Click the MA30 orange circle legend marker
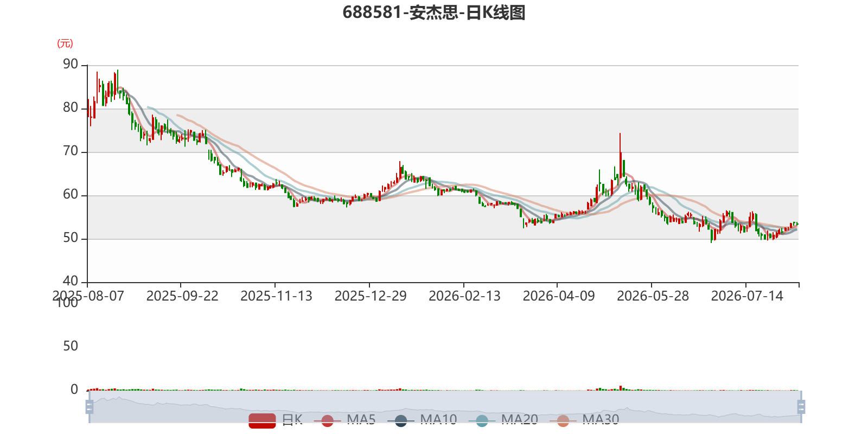This screenshot has height=434, width=868. [x=563, y=420]
